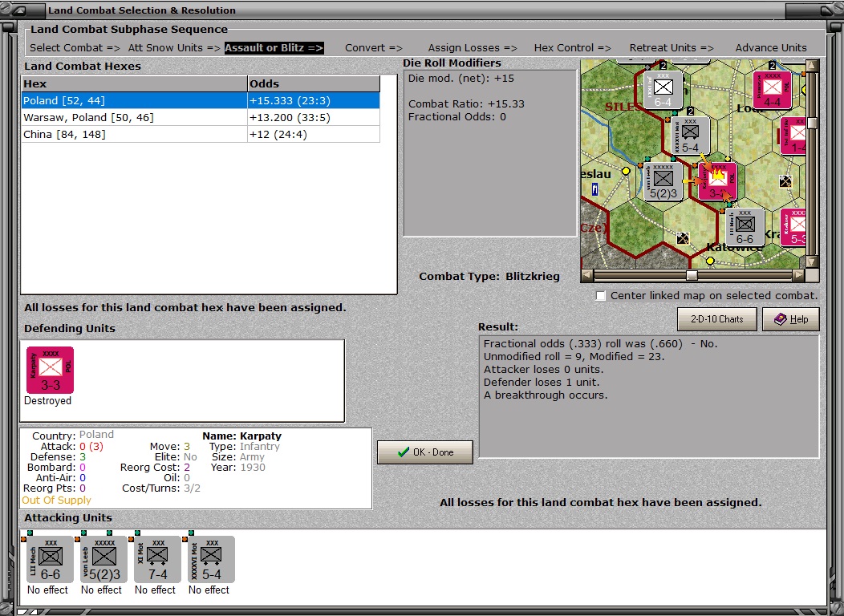Select the XI Mot 7-4 attacking unit
844x616 pixels.
(x=158, y=559)
